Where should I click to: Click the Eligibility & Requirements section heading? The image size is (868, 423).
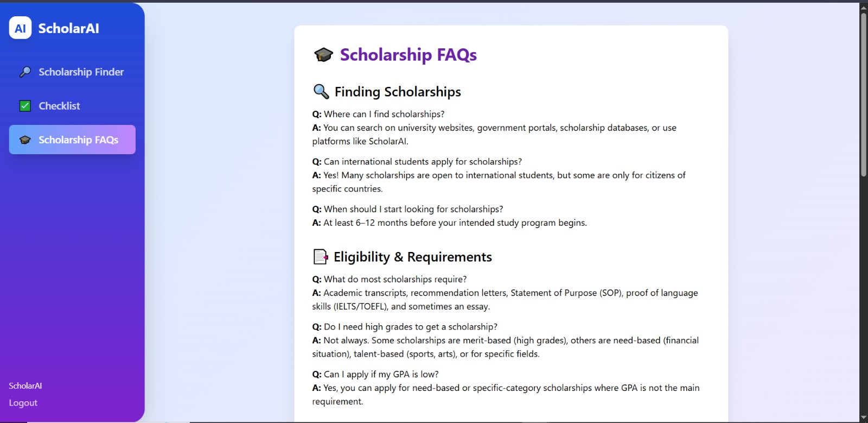tap(412, 257)
